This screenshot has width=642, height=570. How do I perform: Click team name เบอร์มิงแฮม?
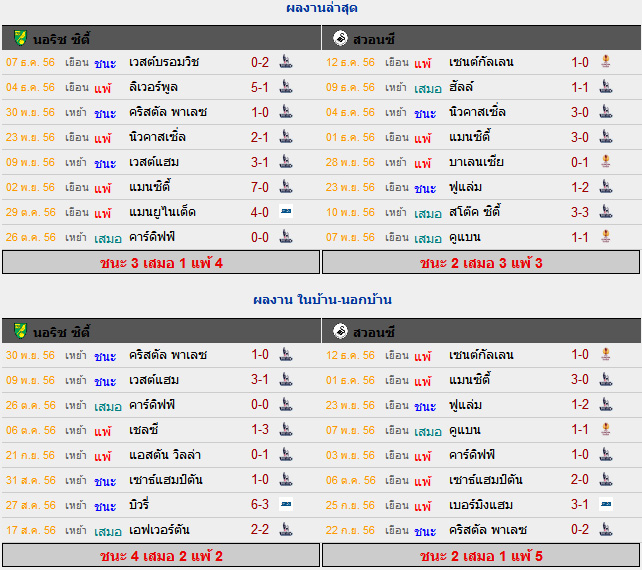coord(481,504)
